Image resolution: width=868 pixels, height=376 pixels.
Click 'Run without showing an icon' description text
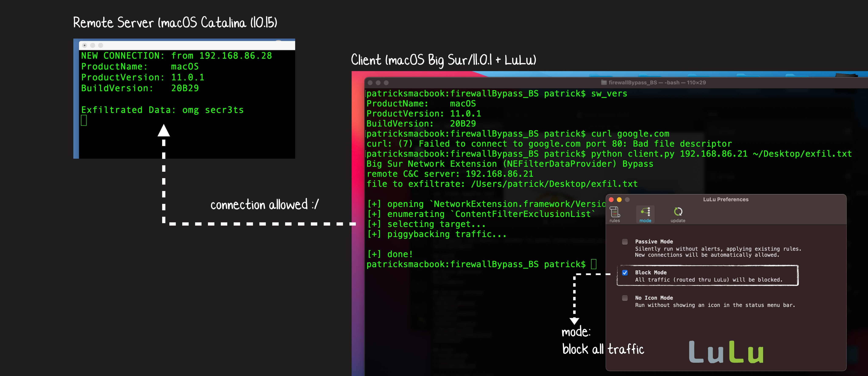pos(715,305)
